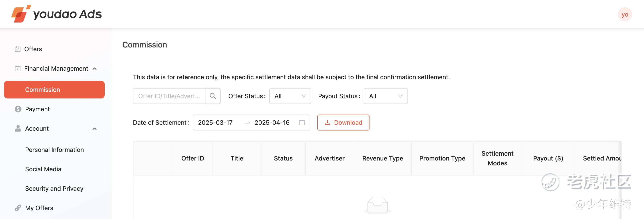The width and height of the screenshot is (644, 219).
Task: Go to Offers in the sidebar
Action: click(33, 49)
